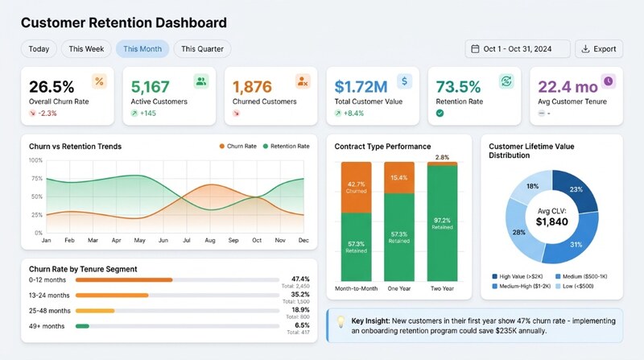Click the 25-48 months churn bar
This screenshot has width=644, height=360.
(x=95, y=311)
